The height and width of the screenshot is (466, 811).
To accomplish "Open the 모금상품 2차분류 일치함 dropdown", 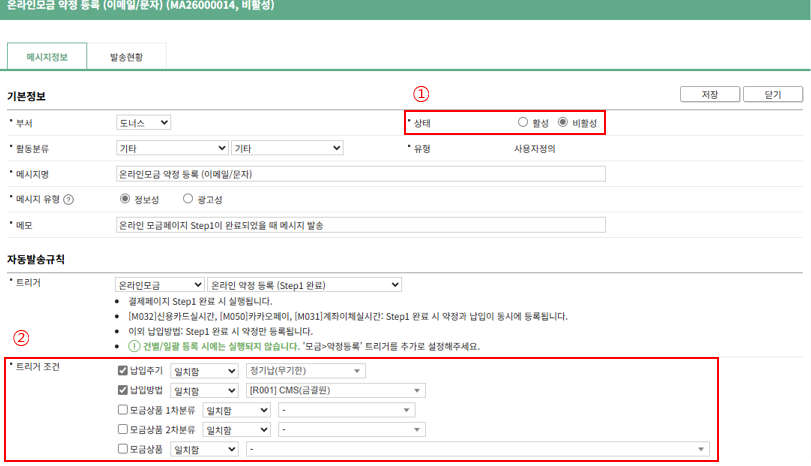I will pos(236,430).
